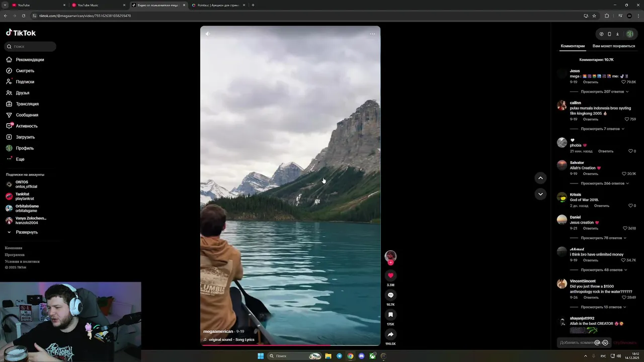644x362 pixels.
Task: Open original sound - Song Lyrics link
Action: point(231,340)
